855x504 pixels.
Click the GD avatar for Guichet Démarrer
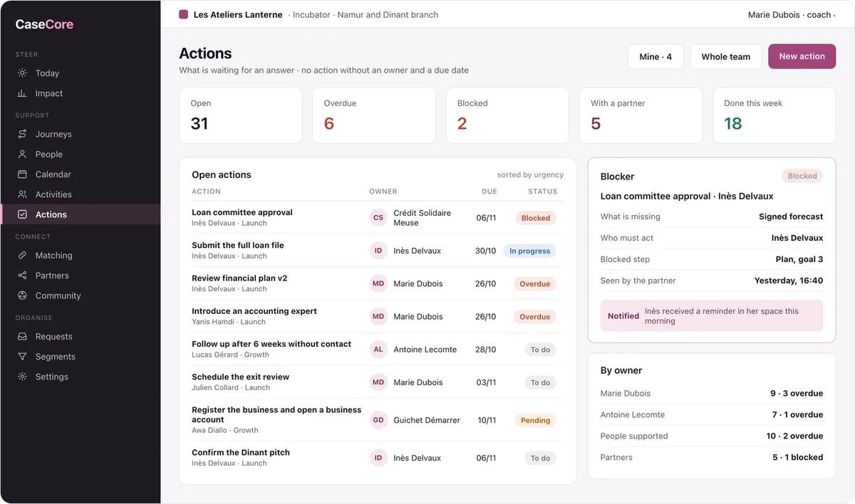point(378,420)
